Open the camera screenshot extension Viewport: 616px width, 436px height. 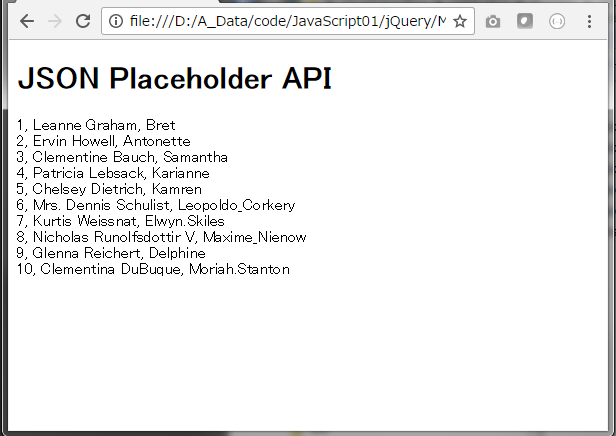[x=493, y=21]
